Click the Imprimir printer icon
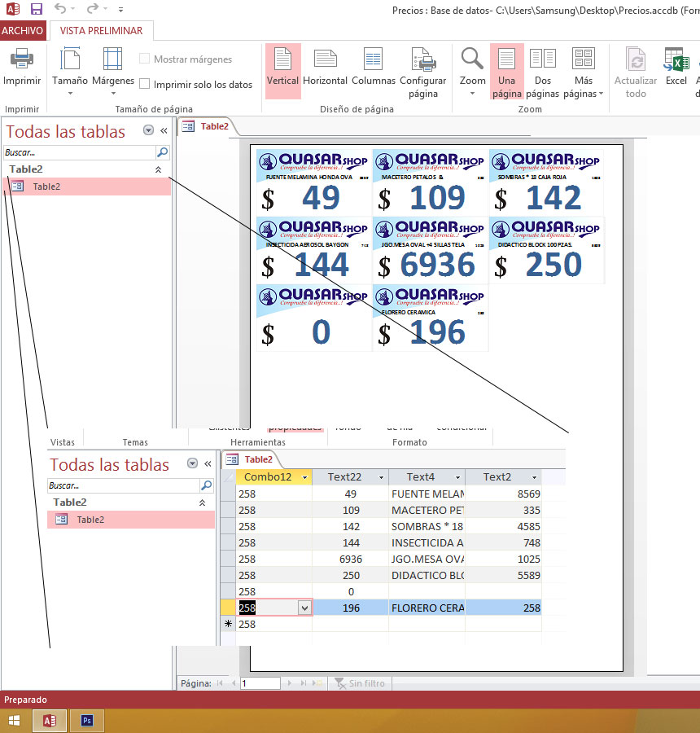Viewport: 700px width, 733px height. pos(21,59)
